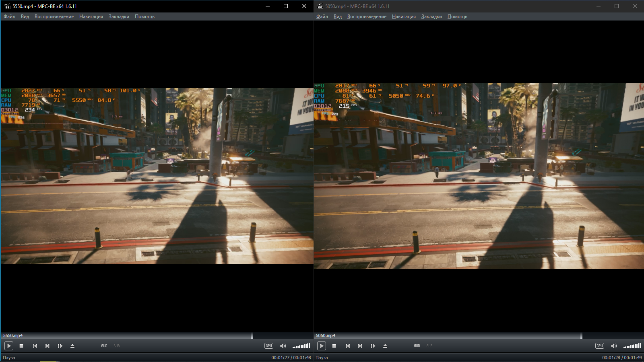Select audio track button in 5550.mp4 window
The width and height of the screenshot is (644, 362).
(104, 346)
